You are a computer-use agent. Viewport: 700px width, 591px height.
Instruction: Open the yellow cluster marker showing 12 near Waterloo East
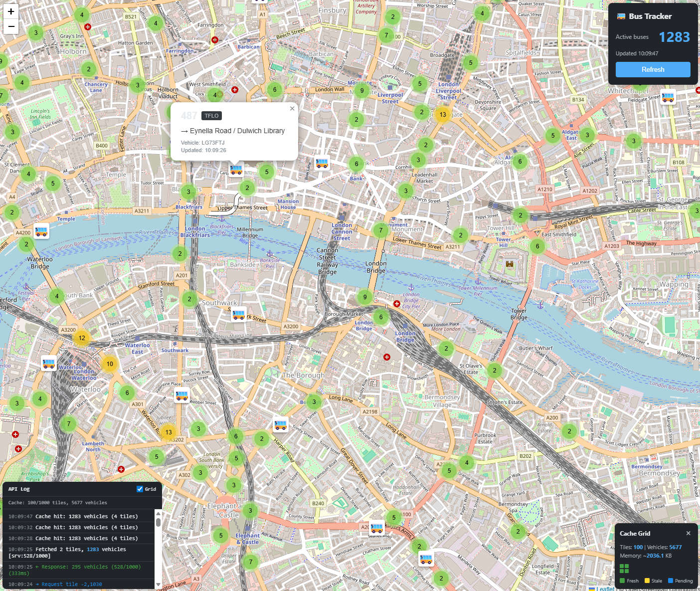(x=81, y=338)
